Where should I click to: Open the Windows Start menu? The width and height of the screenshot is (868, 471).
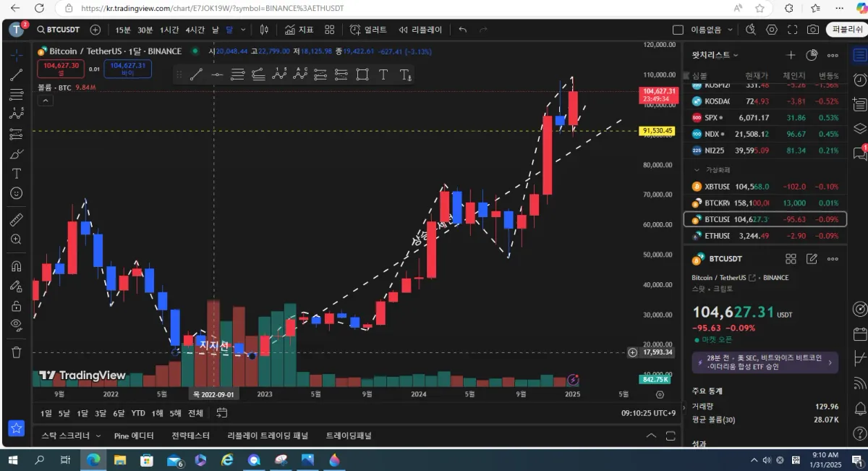coord(12,459)
